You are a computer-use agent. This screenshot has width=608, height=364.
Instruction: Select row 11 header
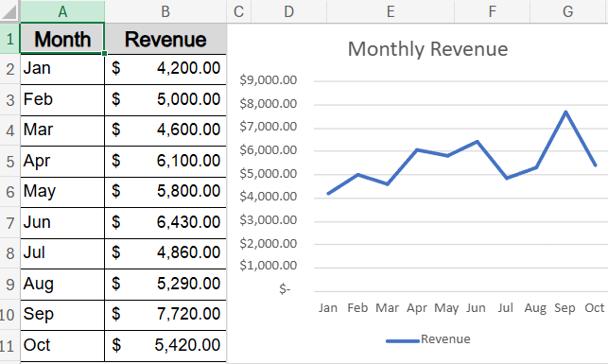9,346
